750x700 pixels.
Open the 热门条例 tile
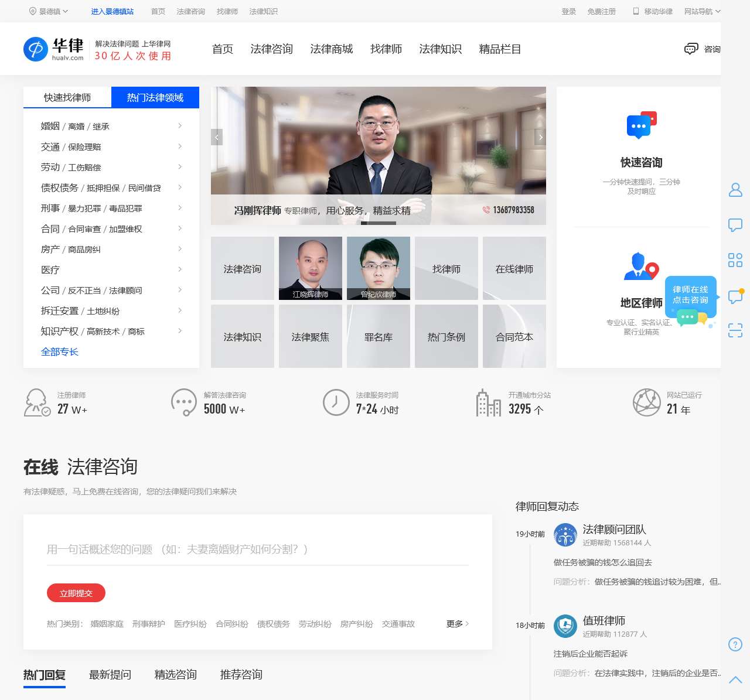pyautogui.click(x=446, y=336)
